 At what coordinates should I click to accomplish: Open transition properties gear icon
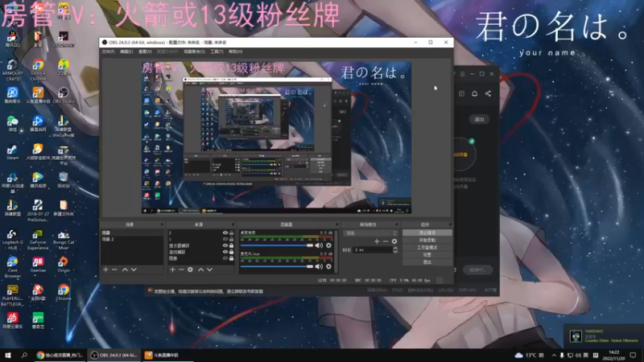pyautogui.click(x=394, y=241)
